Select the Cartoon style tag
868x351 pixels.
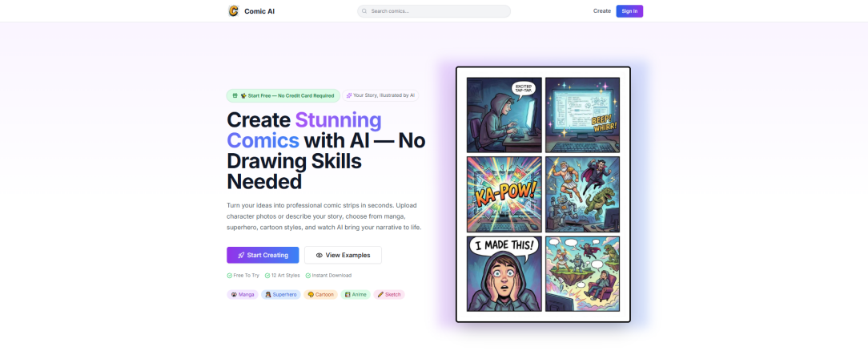click(x=320, y=295)
